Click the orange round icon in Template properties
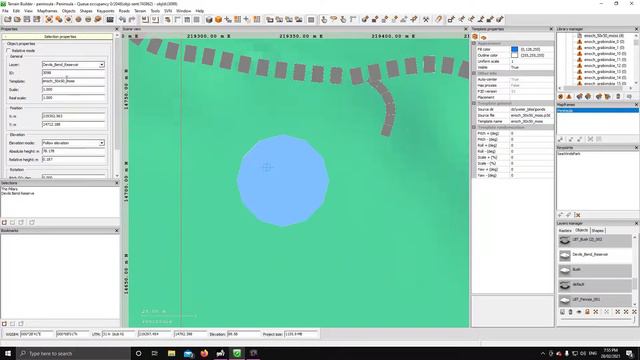The height and width of the screenshot is (360, 640). coord(475,37)
